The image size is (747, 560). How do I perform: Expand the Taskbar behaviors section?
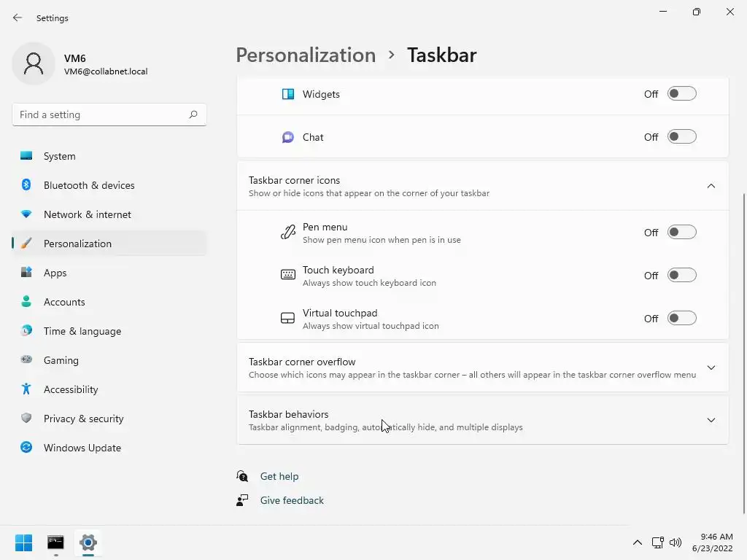click(x=711, y=420)
